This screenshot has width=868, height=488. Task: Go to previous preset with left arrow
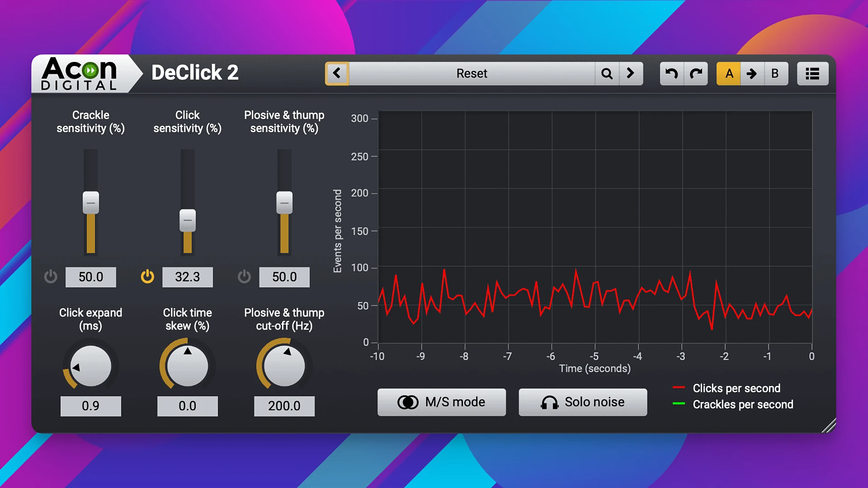coord(337,73)
